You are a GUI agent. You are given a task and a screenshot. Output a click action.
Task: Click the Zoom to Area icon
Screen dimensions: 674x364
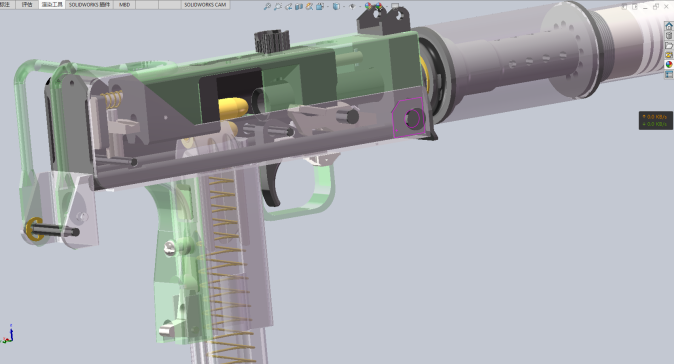coord(278,6)
